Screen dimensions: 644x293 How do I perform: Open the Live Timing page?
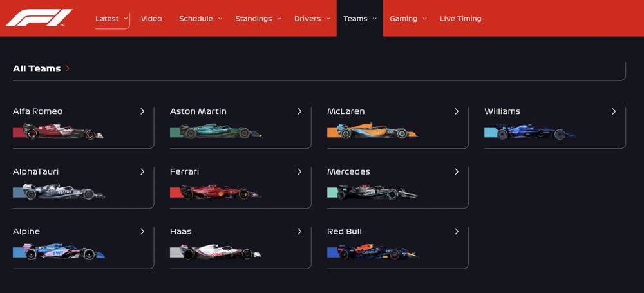click(460, 19)
